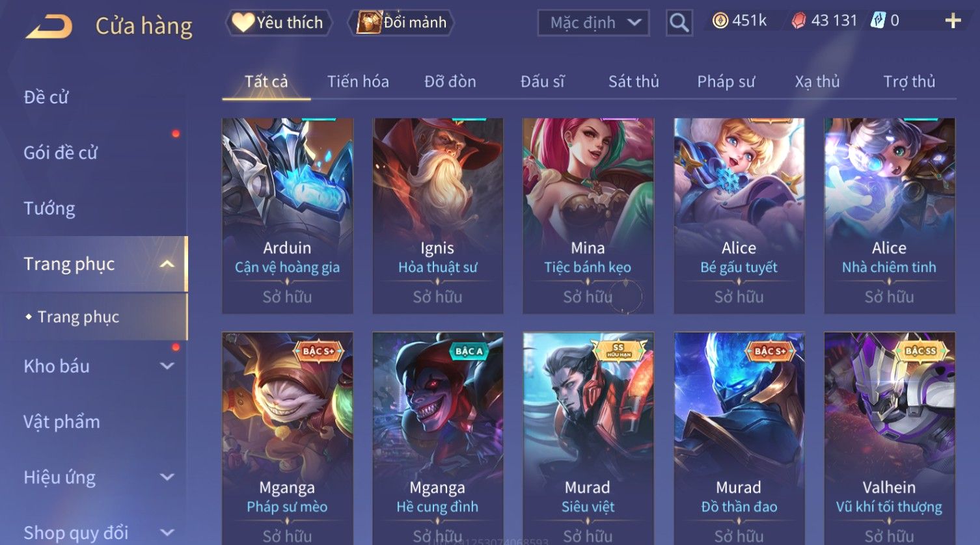This screenshot has width=980, height=545.
Task: Tap the gold coin balance icon
Action: [x=720, y=21]
